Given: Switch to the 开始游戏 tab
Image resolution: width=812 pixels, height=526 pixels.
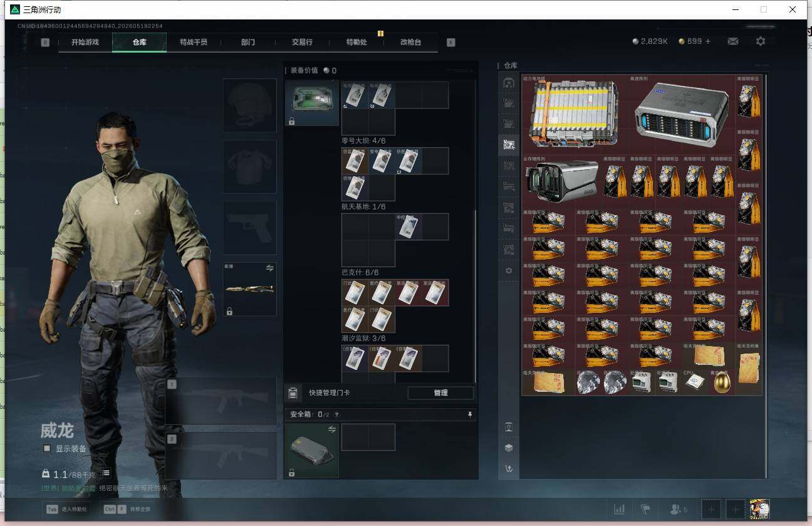Looking at the screenshot, I should (85, 42).
